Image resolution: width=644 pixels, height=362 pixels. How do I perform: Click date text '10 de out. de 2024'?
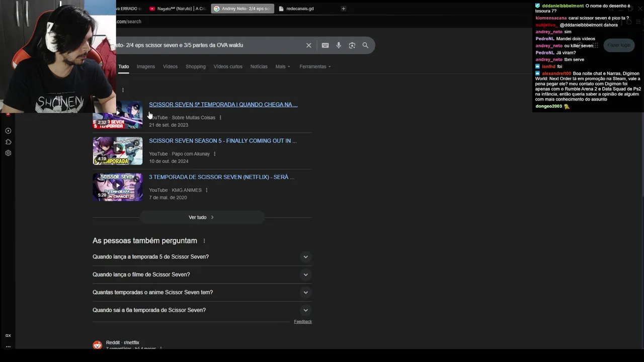pos(169,161)
